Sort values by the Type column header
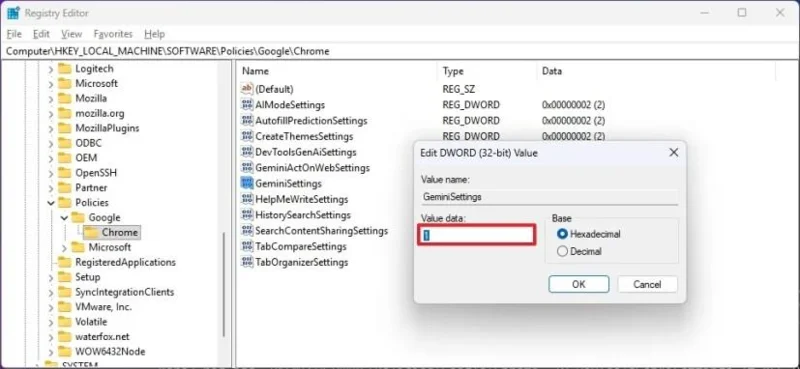The image size is (800, 369). pos(487,71)
